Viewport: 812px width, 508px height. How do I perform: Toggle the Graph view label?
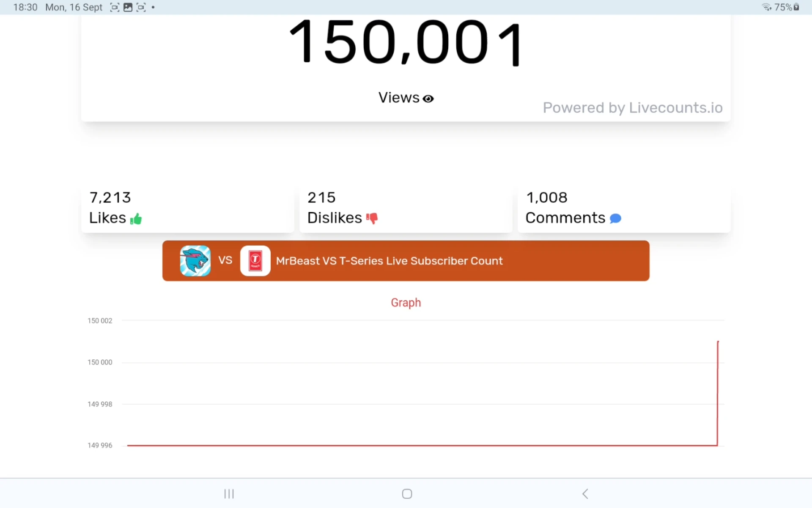click(x=406, y=302)
